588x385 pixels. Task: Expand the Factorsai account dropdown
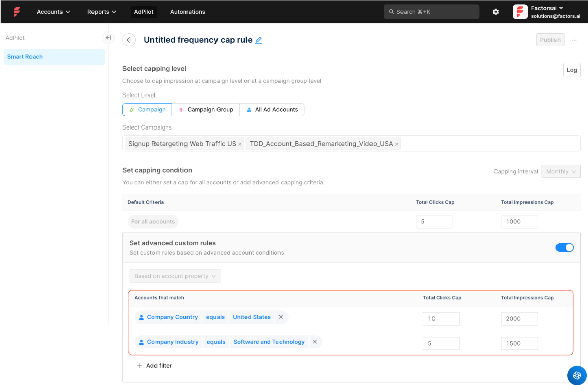[x=561, y=8]
